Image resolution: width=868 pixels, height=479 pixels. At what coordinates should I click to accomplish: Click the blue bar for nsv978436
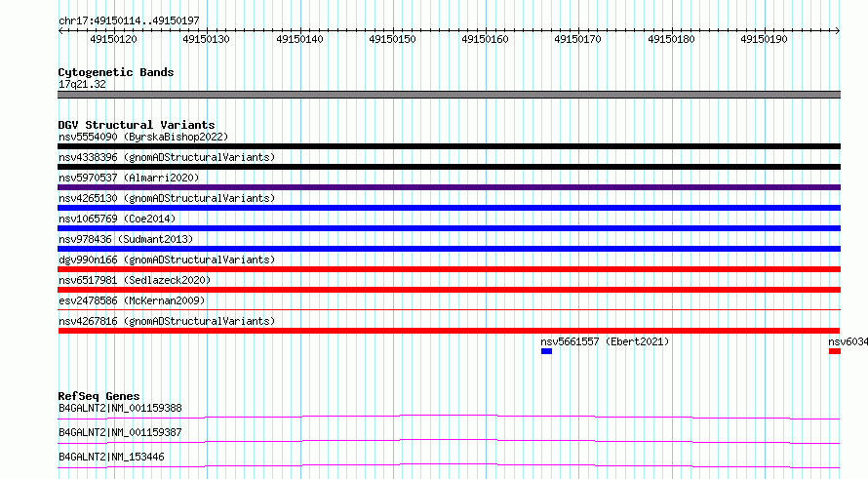click(449, 249)
